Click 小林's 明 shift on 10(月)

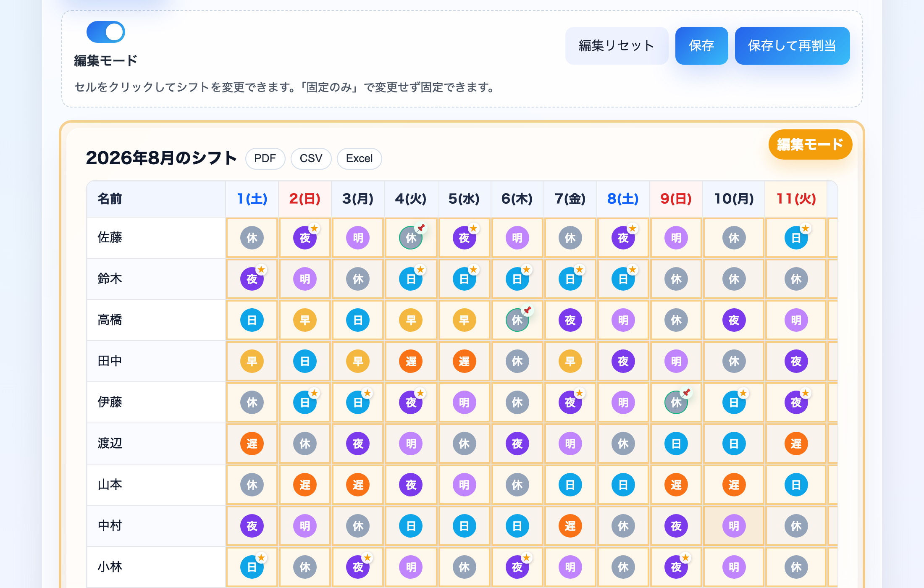point(734,567)
